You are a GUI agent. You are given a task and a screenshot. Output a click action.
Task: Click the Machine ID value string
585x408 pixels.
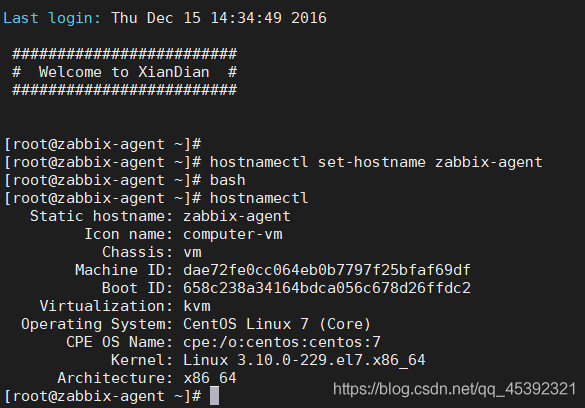tap(327, 270)
